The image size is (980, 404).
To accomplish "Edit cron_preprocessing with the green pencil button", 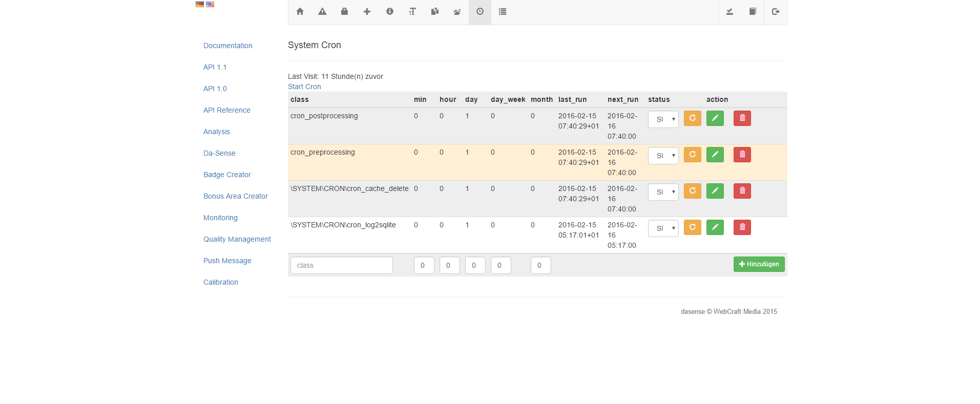I will tap(715, 155).
